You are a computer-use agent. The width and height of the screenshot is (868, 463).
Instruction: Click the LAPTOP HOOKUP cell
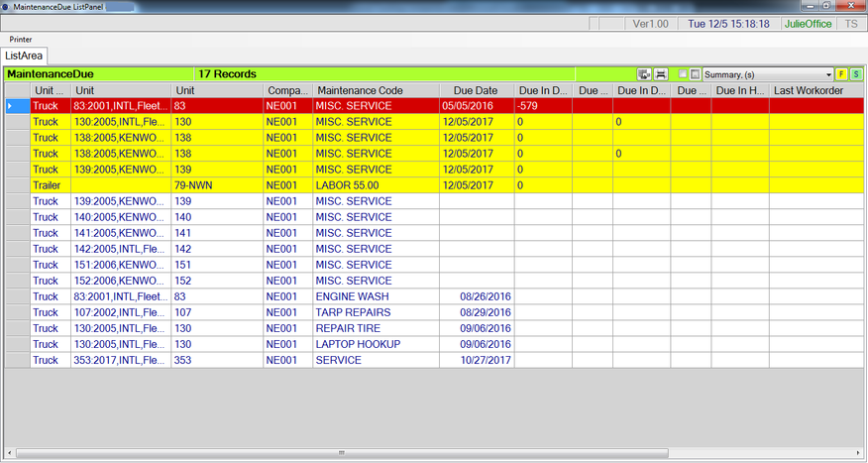pyautogui.click(x=376, y=344)
